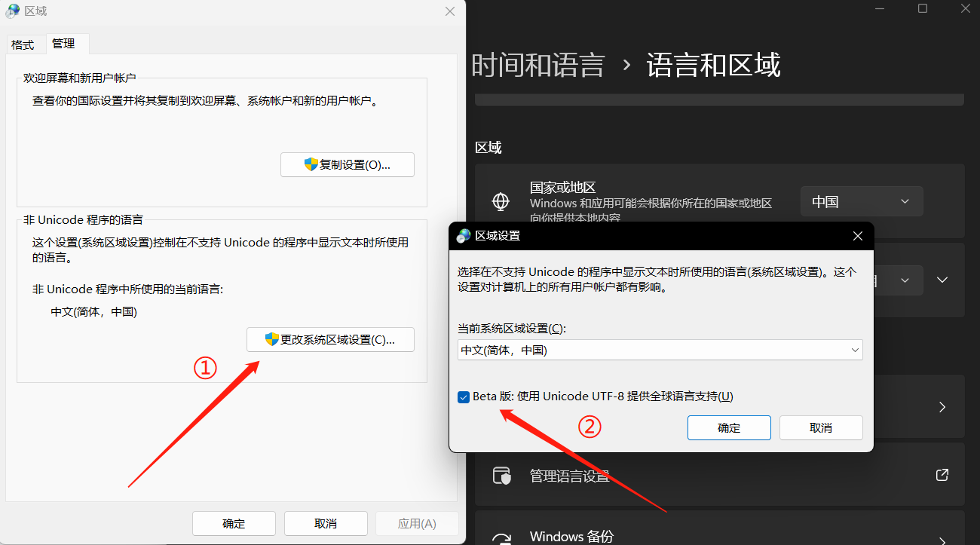Viewport: 980px width, 545px height.
Task: Click 取消 in the 区域 window
Action: tap(326, 523)
